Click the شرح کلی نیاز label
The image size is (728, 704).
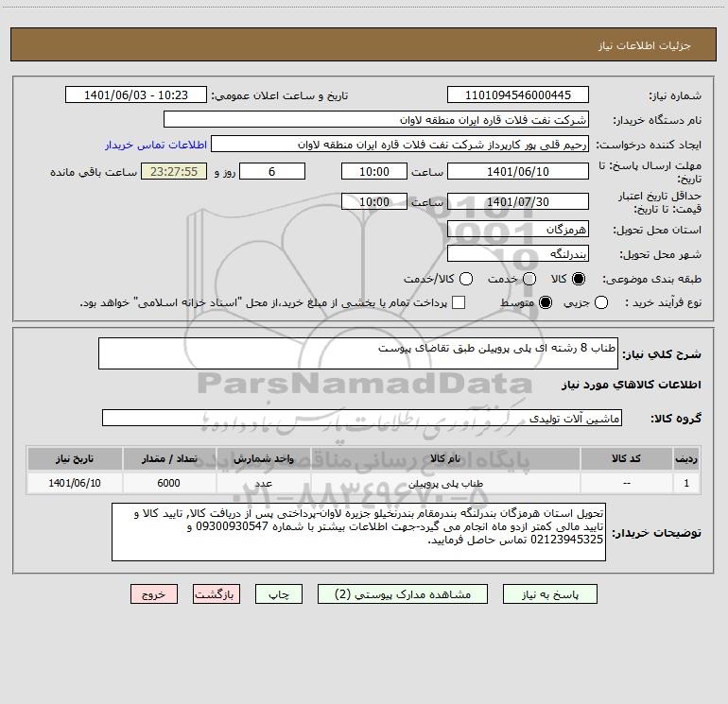click(662, 354)
